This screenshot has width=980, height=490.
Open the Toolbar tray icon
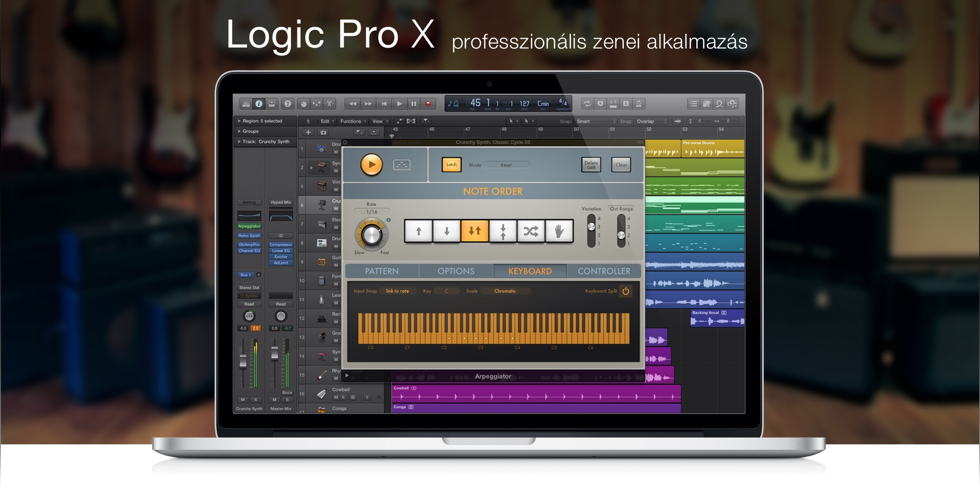click(272, 104)
